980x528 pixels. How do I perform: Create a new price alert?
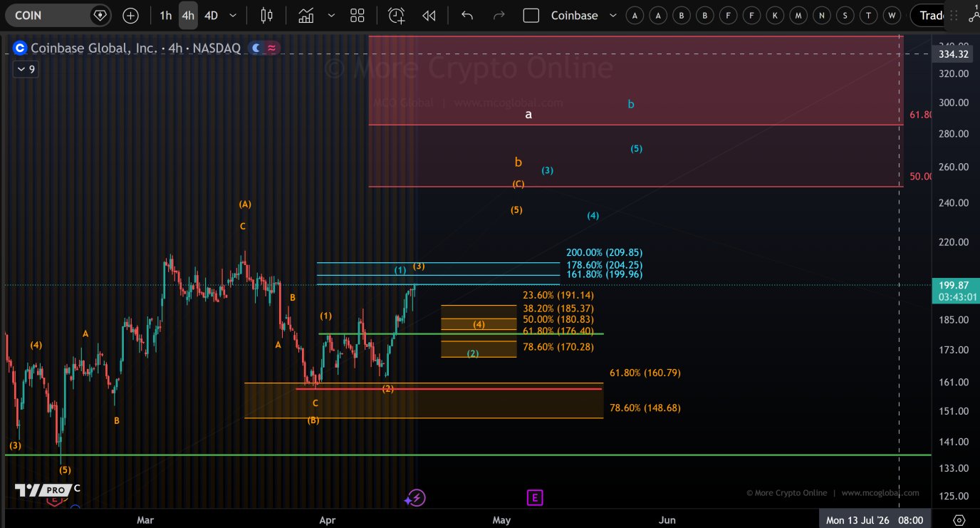[396, 15]
